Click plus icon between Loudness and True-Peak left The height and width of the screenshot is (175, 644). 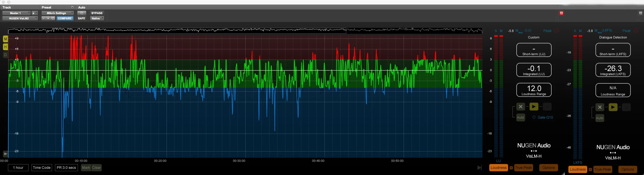511,168
